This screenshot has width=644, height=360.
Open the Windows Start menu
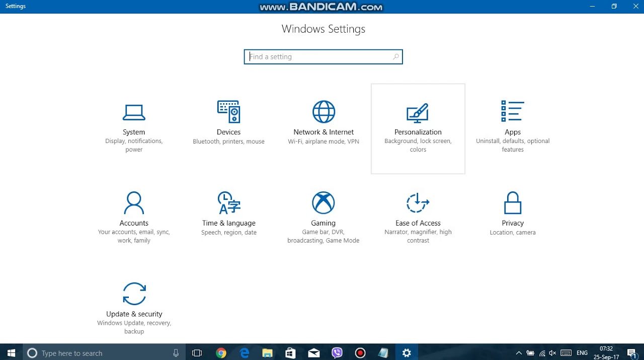tap(11, 353)
